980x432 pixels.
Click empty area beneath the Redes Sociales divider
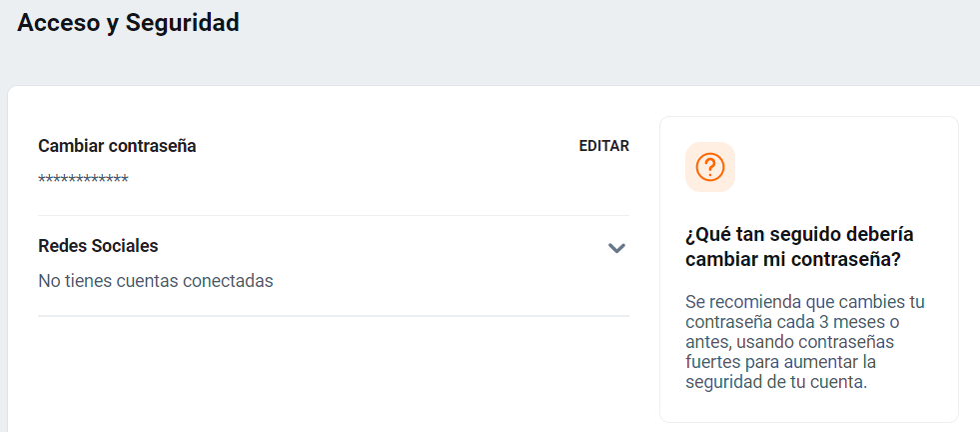coord(334,373)
